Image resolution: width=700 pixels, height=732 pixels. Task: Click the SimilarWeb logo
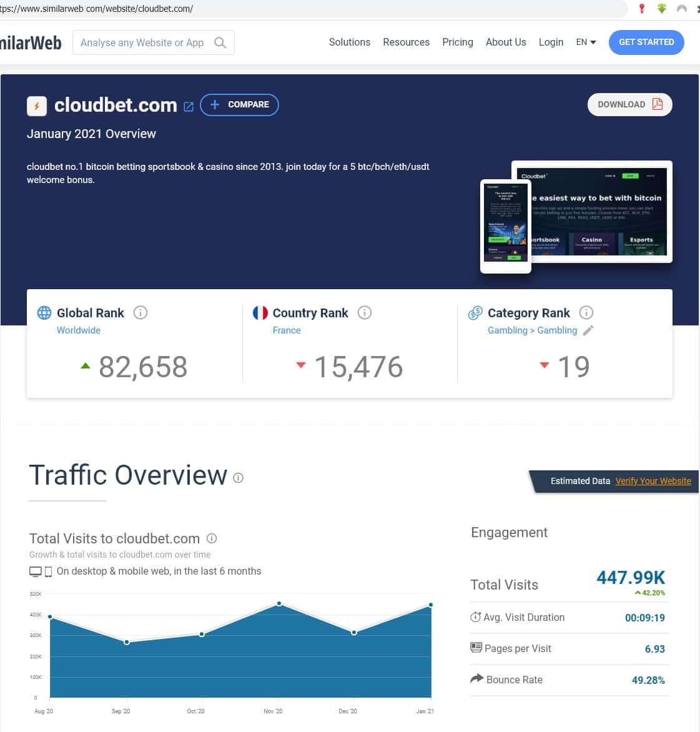[x=31, y=43]
